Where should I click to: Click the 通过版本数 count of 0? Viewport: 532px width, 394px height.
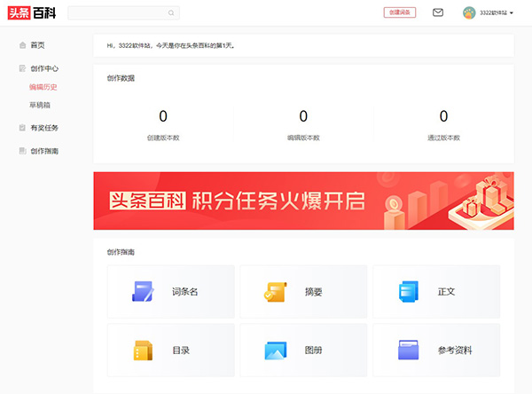[x=443, y=116]
